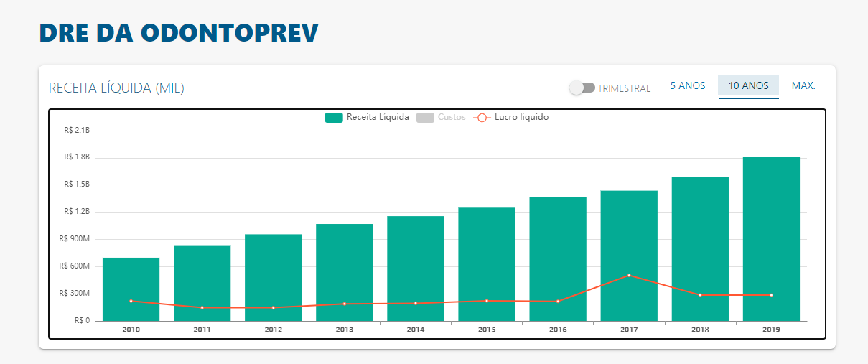This screenshot has height=364, width=868.
Task: Select the 10 ANOS tab
Action: (749, 85)
